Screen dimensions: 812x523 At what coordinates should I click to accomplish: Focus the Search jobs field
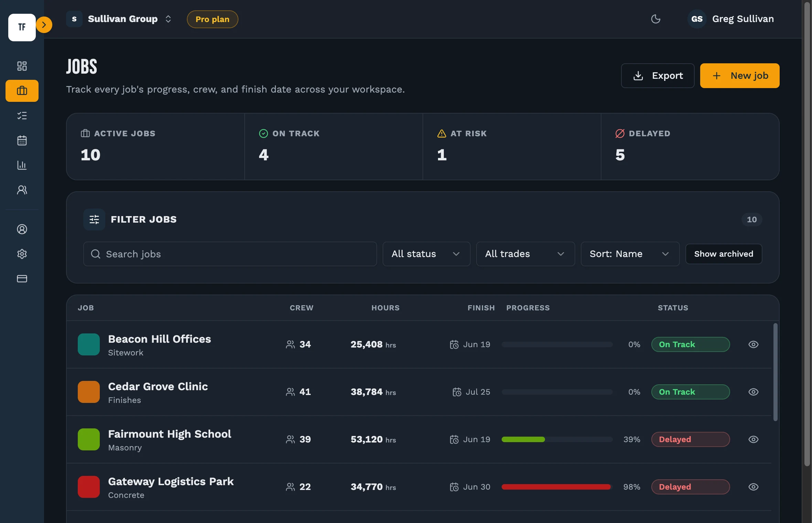click(x=230, y=254)
